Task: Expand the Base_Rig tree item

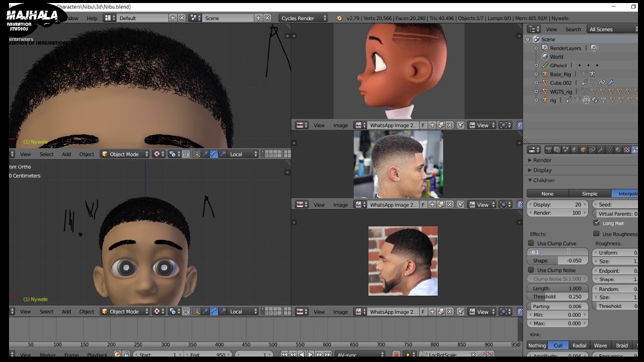Action: click(536, 74)
